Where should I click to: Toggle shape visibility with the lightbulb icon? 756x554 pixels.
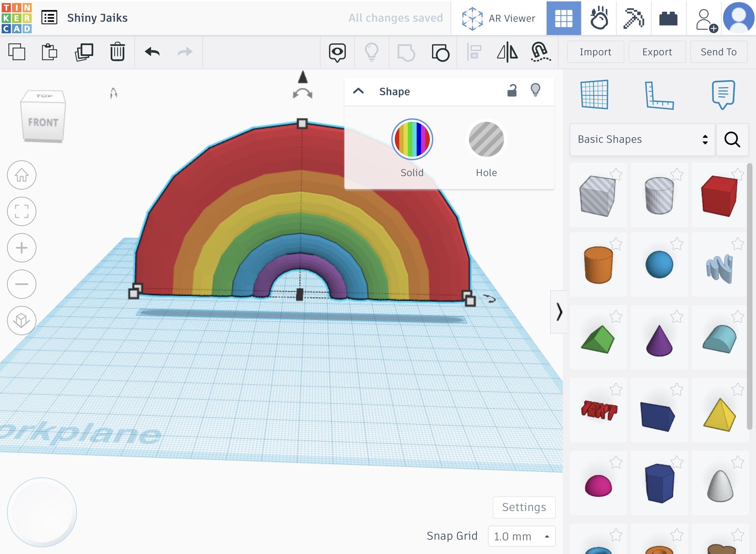point(535,91)
